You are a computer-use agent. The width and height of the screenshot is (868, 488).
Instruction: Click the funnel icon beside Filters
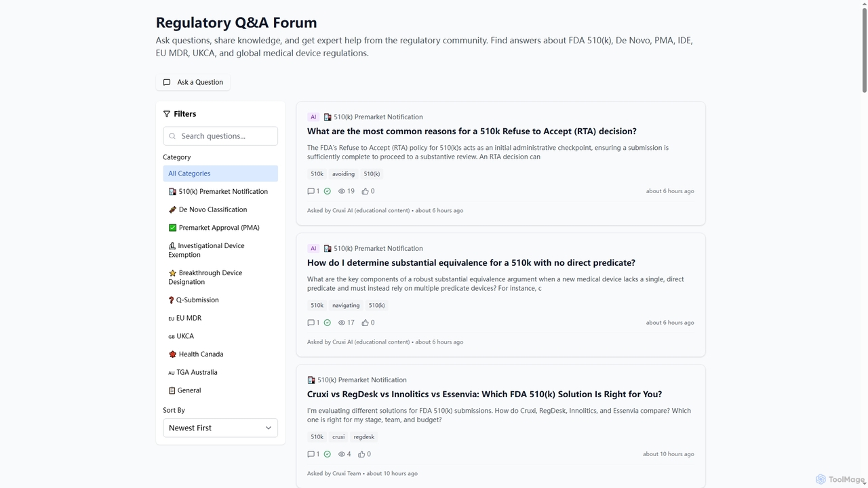coord(167,114)
